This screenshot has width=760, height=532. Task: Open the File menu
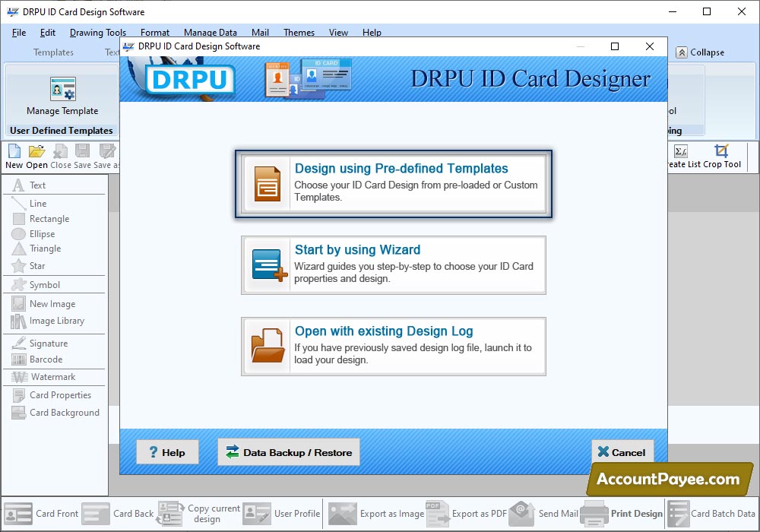pyautogui.click(x=19, y=33)
